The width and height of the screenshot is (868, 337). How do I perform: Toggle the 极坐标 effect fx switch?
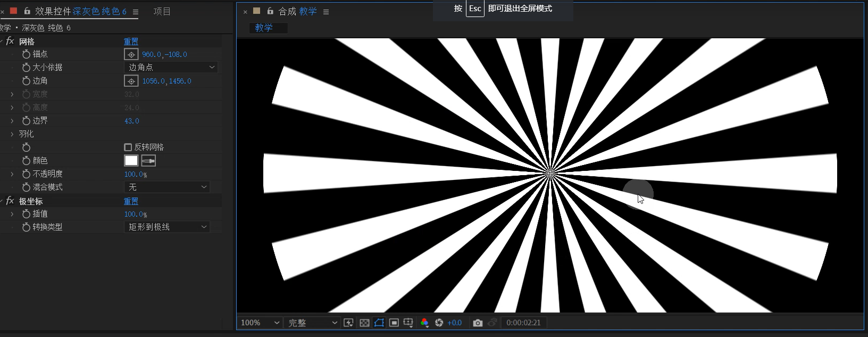click(x=10, y=201)
